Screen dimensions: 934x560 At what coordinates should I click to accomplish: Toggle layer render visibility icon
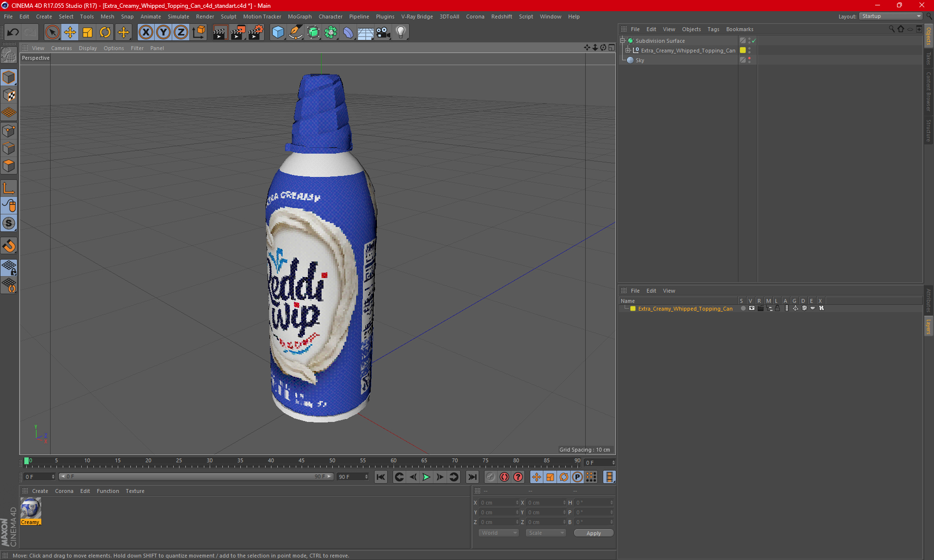coord(760,308)
